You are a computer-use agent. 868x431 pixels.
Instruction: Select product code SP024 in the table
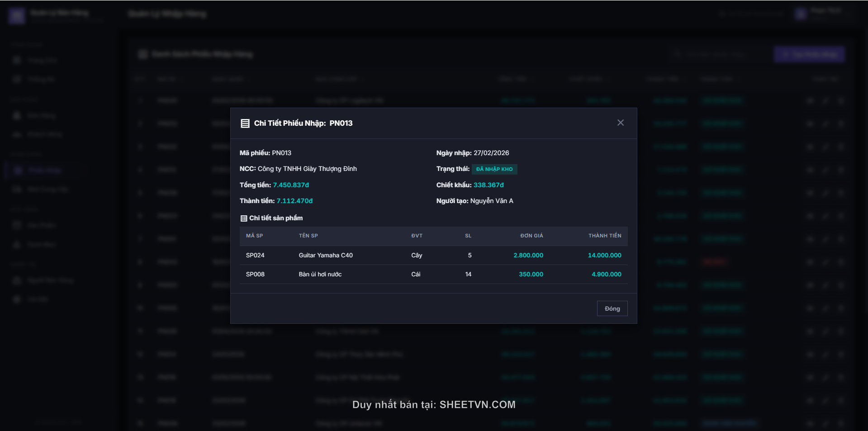pos(255,256)
